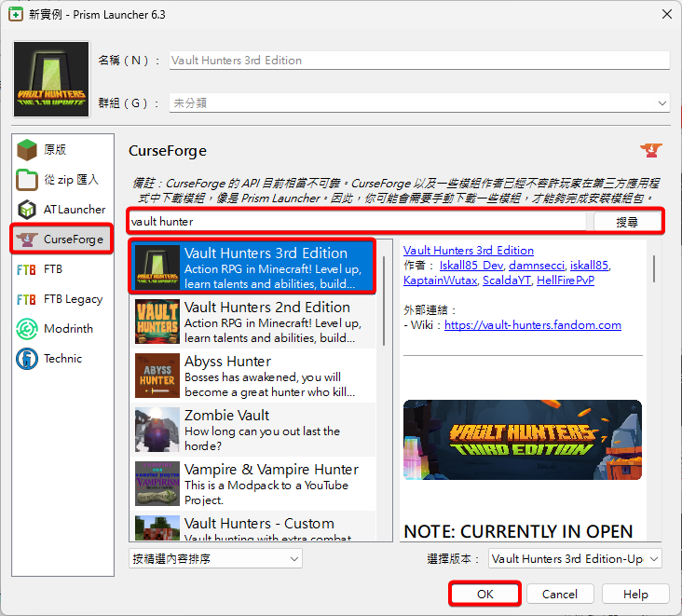Screen dimensions: 682x616
Task: Click the name (名稱) input field
Action: 419,60
